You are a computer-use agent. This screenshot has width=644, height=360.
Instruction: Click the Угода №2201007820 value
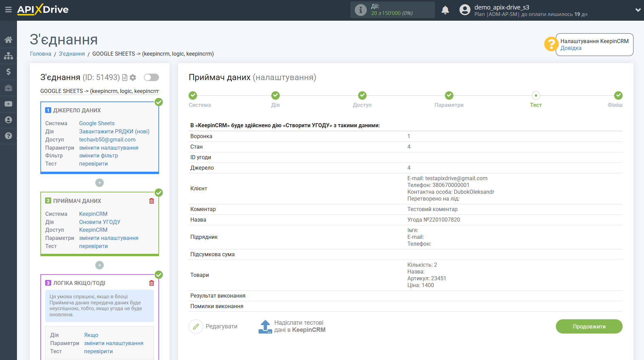coord(434,220)
